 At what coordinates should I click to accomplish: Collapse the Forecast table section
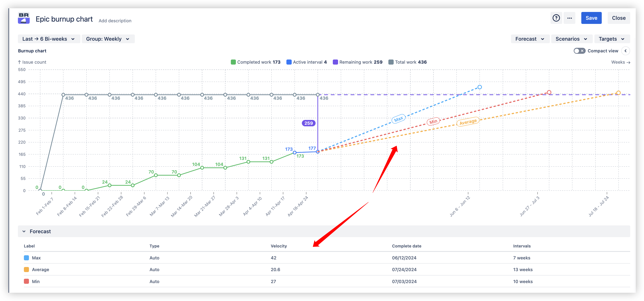coord(24,231)
